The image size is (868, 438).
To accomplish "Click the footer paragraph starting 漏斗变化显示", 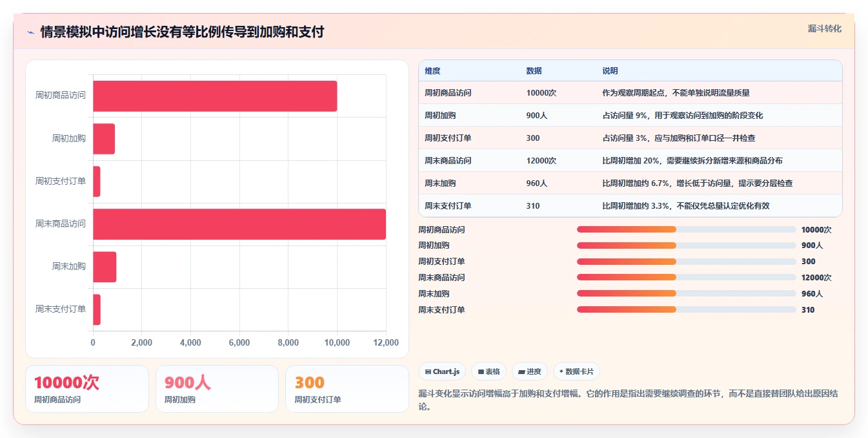I will point(629,400).
